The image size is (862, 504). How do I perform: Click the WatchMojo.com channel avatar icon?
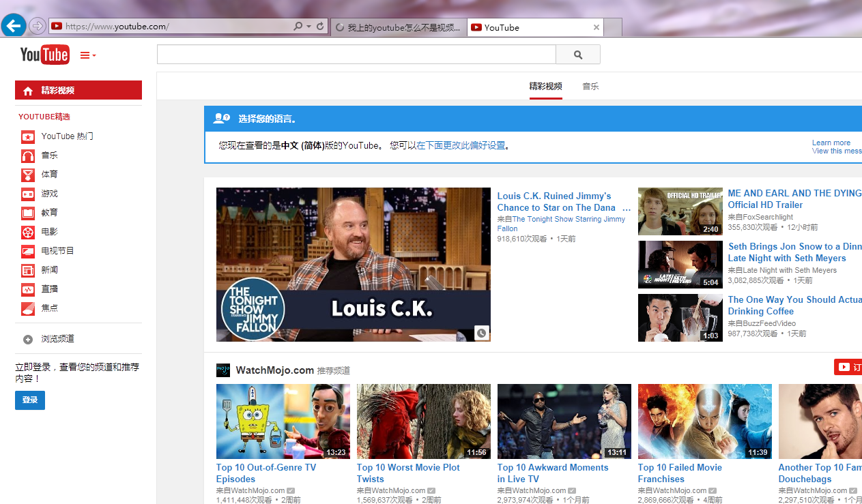[x=223, y=370]
